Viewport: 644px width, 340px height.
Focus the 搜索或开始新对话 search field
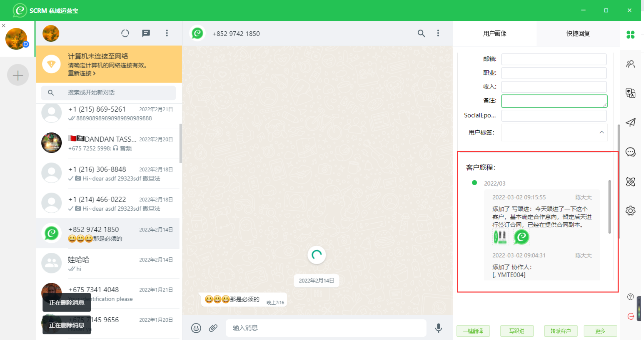[109, 93]
